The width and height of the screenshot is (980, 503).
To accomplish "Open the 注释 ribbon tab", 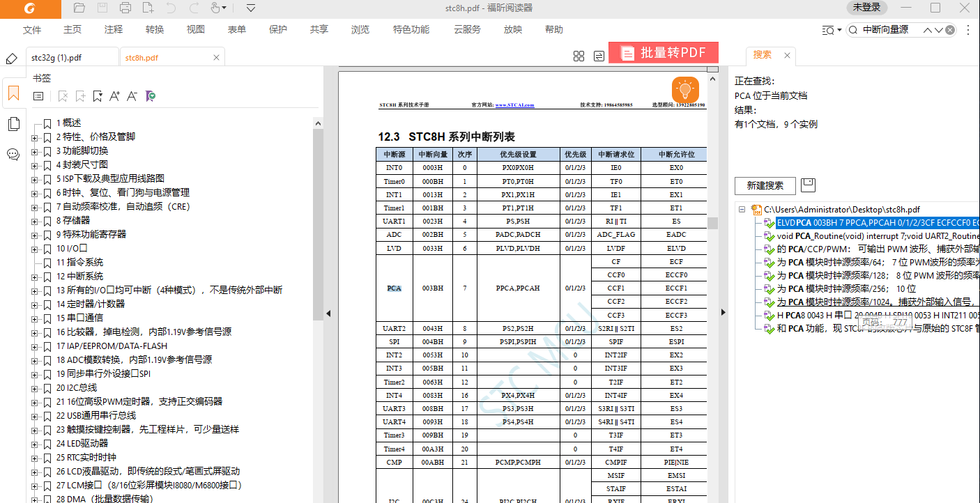I will tap(114, 30).
